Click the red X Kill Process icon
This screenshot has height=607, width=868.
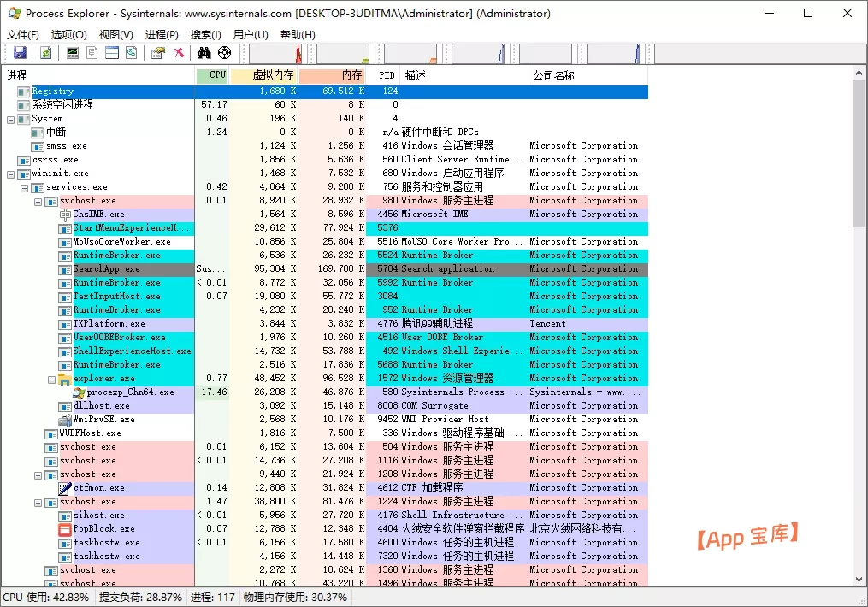(179, 53)
